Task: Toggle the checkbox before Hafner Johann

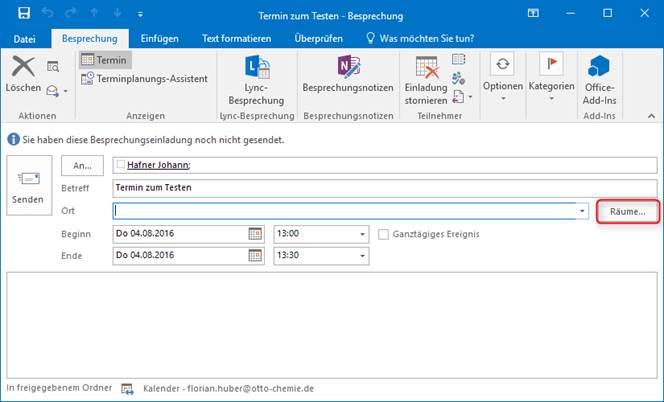Action: [x=120, y=164]
